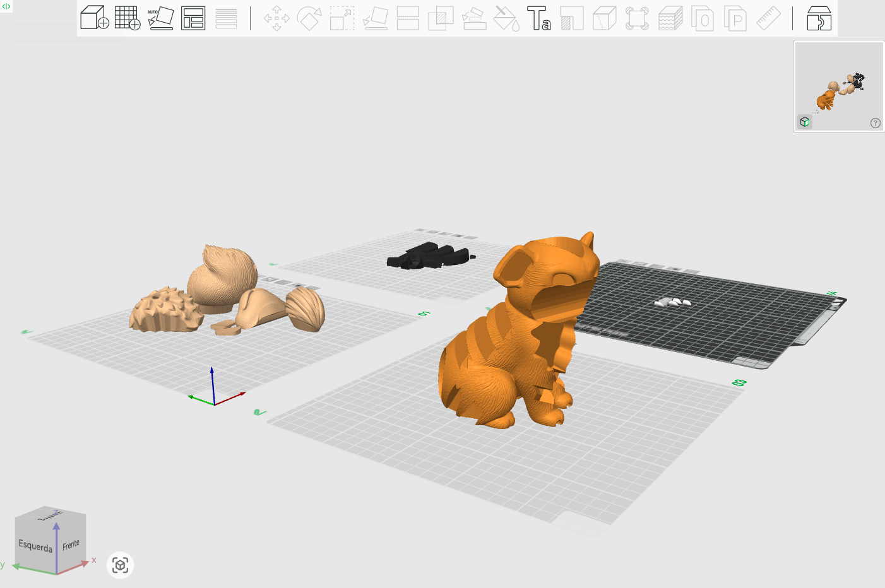Switch to the Assembly view
Screen dimensions: 885x588
pyautogui.click(x=819, y=18)
